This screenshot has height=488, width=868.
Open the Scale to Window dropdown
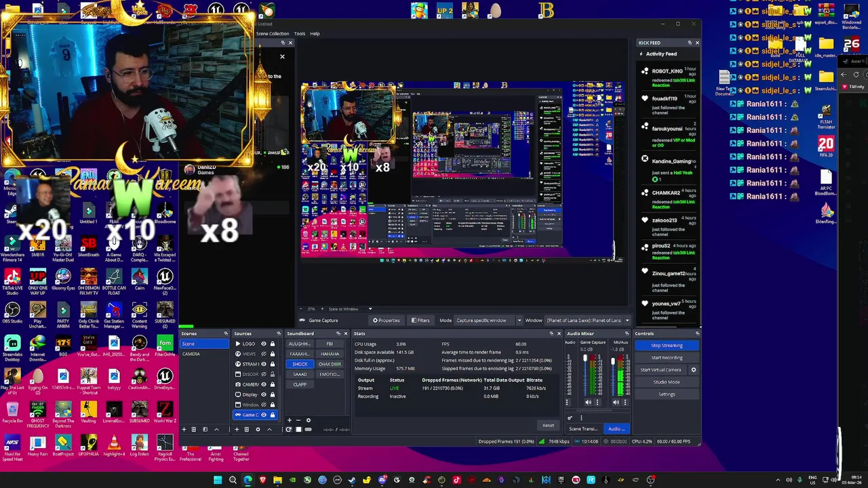[351, 309]
